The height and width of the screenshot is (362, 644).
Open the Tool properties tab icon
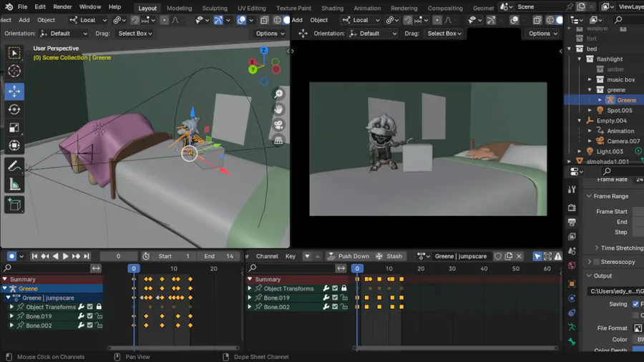click(572, 190)
